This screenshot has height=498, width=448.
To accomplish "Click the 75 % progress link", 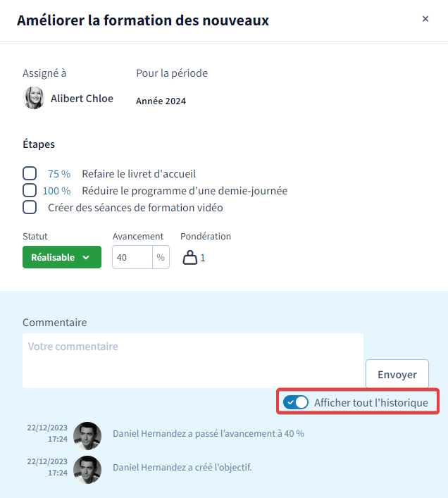I will tap(59, 174).
